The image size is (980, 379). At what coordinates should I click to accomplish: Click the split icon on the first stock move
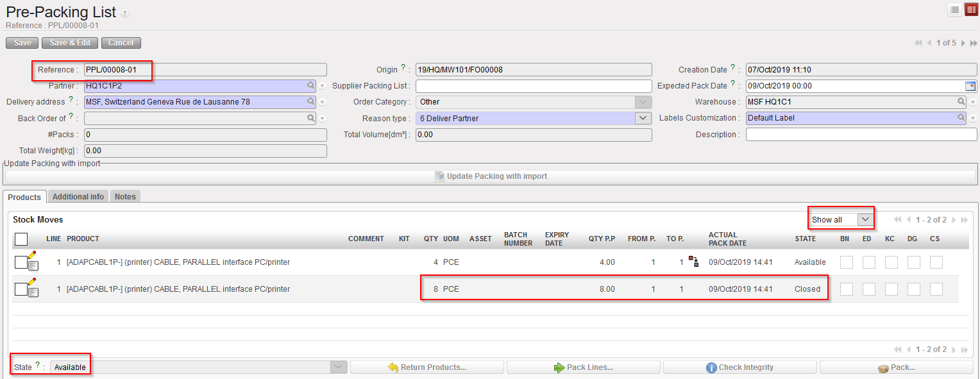(x=693, y=261)
